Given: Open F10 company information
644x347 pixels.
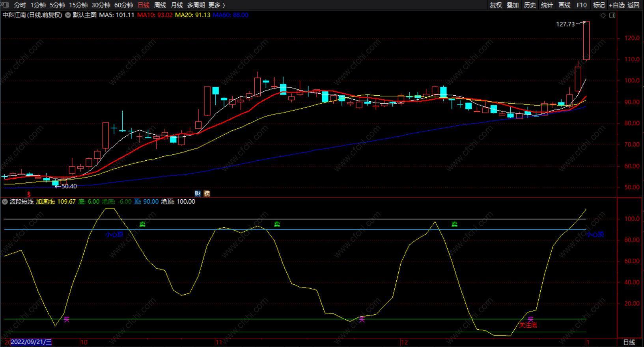Looking at the screenshot, I should pos(582,5).
